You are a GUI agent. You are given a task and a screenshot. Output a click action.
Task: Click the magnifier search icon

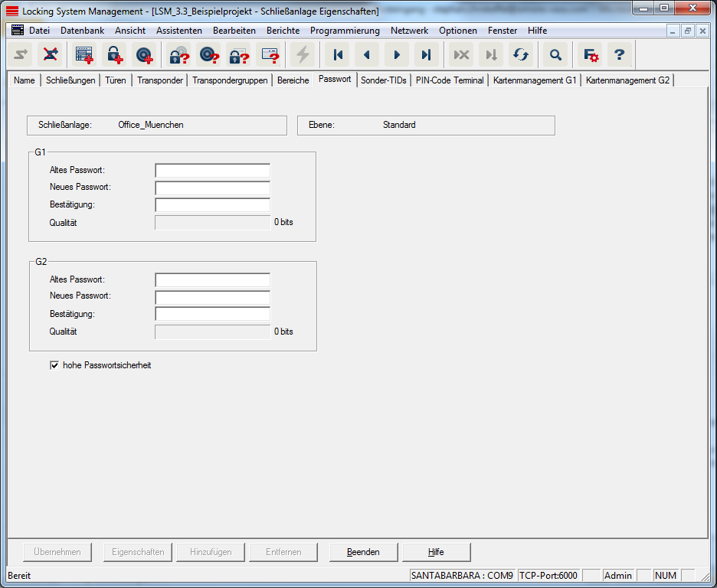(555, 55)
